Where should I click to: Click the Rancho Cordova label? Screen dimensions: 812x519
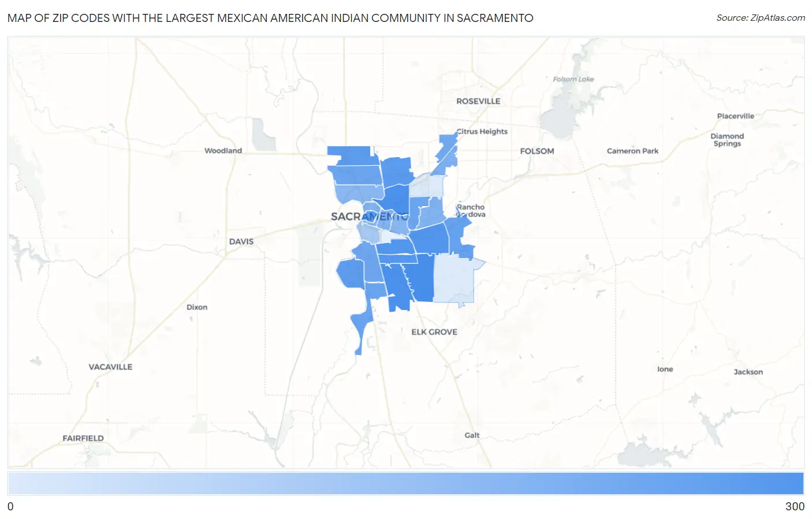471,211
